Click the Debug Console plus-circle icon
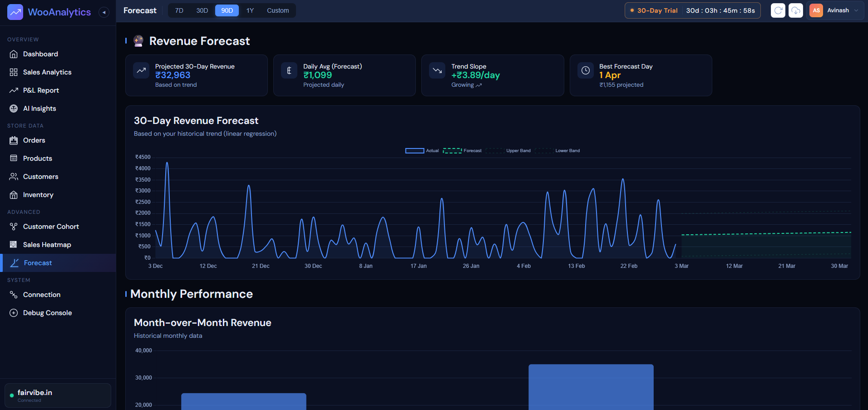This screenshot has height=410, width=868. point(14,313)
